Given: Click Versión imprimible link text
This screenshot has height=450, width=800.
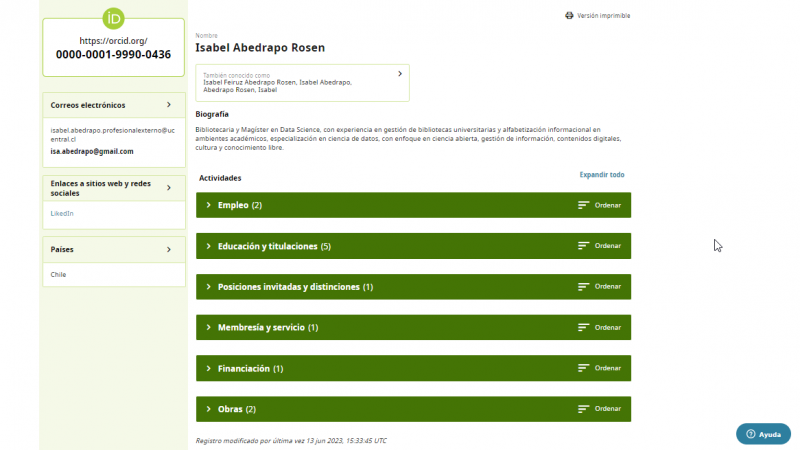Looking at the screenshot, I should [603, 16].
